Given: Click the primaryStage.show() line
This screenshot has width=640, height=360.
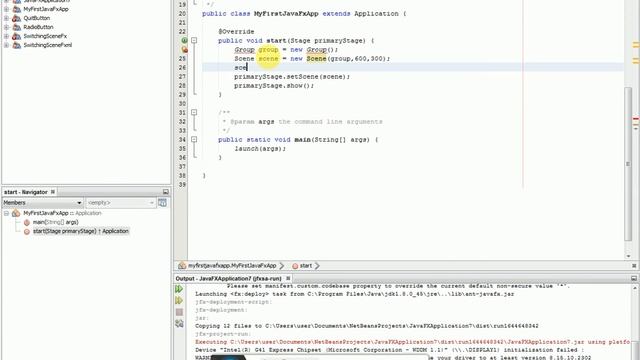Looking at the screenshot, I should coord(274,85).
